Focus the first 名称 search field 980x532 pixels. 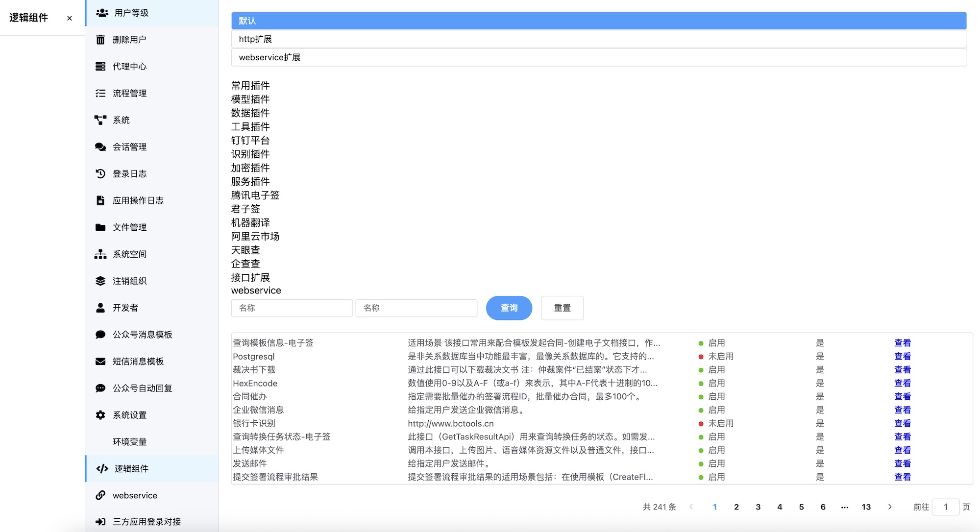(292, 308)
